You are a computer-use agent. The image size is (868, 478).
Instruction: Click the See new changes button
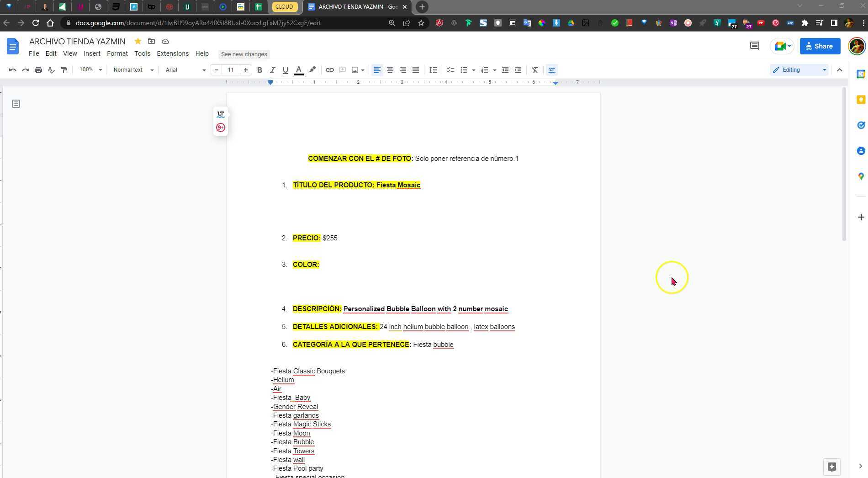[x=244, y=54]
